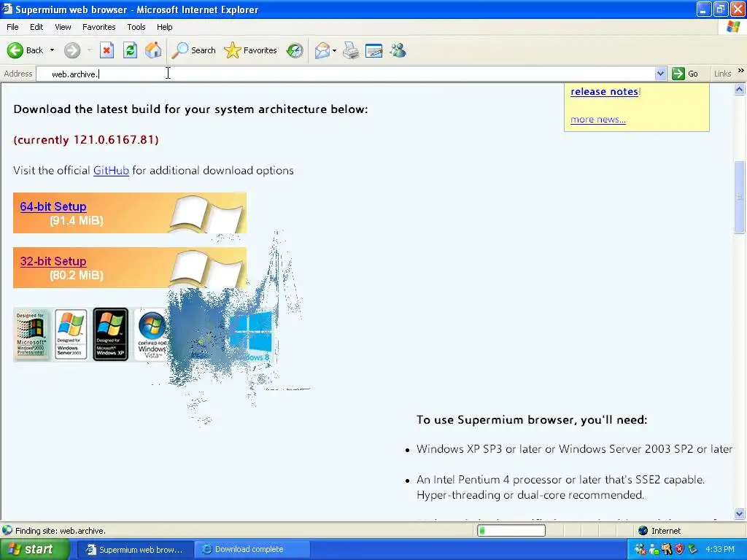Viewport: 747px width, 560px height.
Task: Click the greyed Forward arrow button
Action: 72,50
